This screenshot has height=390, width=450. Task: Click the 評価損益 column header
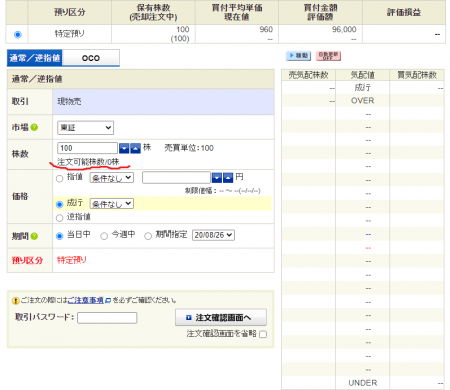pyautogui.click(x=404, y=13)
